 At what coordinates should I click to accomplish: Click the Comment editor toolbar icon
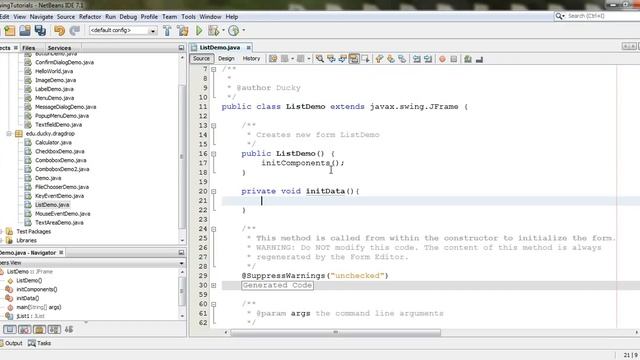pos(468,59)
